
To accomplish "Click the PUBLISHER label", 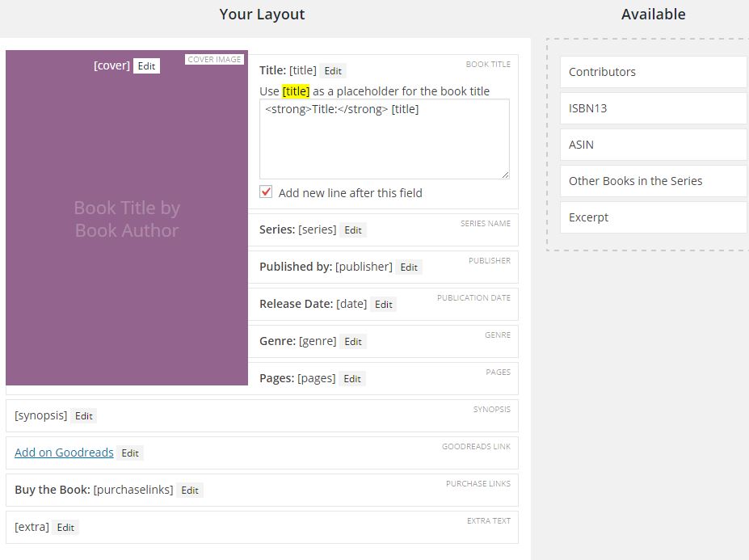I will pyautogui.click(x=490, y=260).
